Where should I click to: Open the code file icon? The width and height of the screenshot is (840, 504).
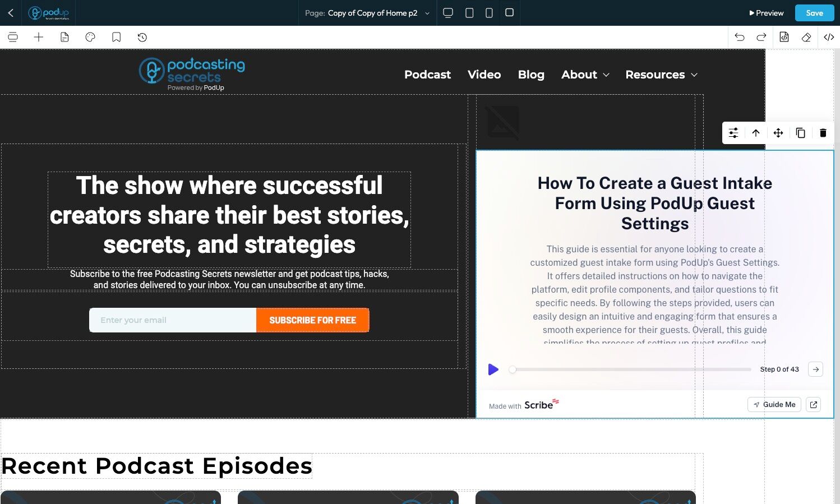(784, 37)
